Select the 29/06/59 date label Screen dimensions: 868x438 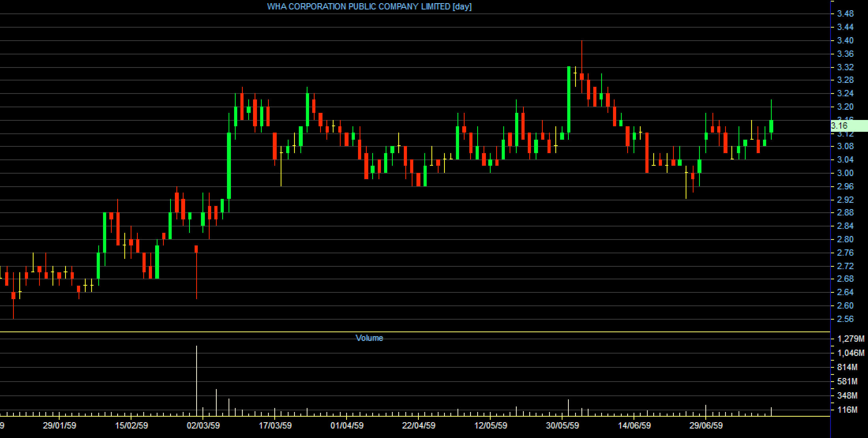706,425
